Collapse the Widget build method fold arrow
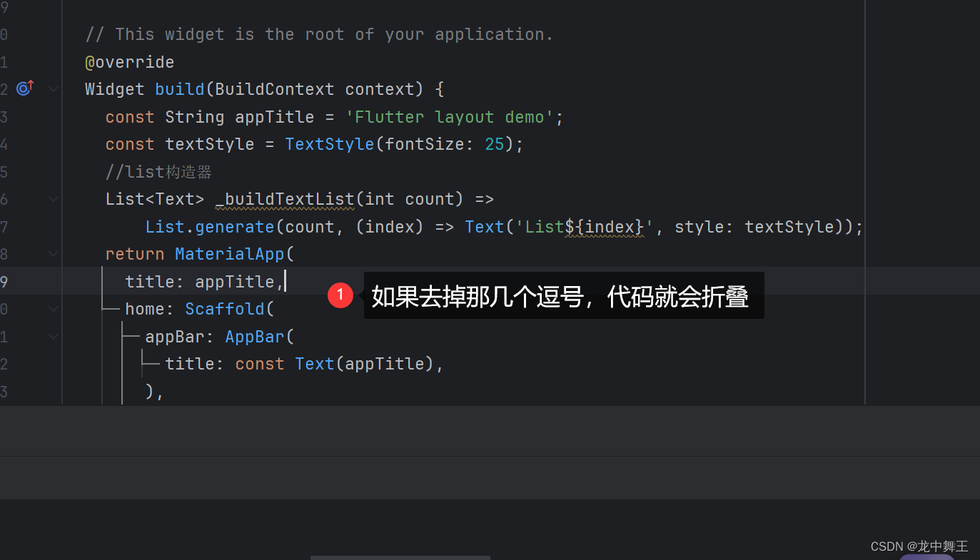 (x=54, y=89)
